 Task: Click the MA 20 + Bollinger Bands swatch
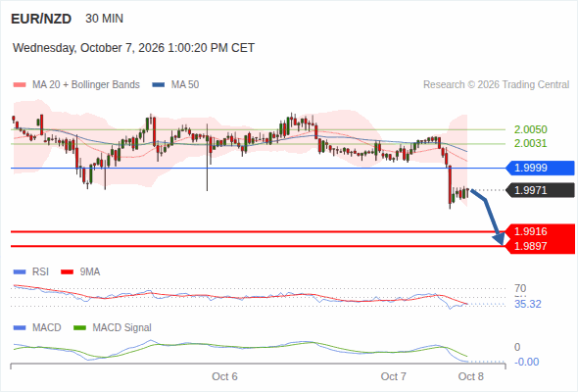20,85
